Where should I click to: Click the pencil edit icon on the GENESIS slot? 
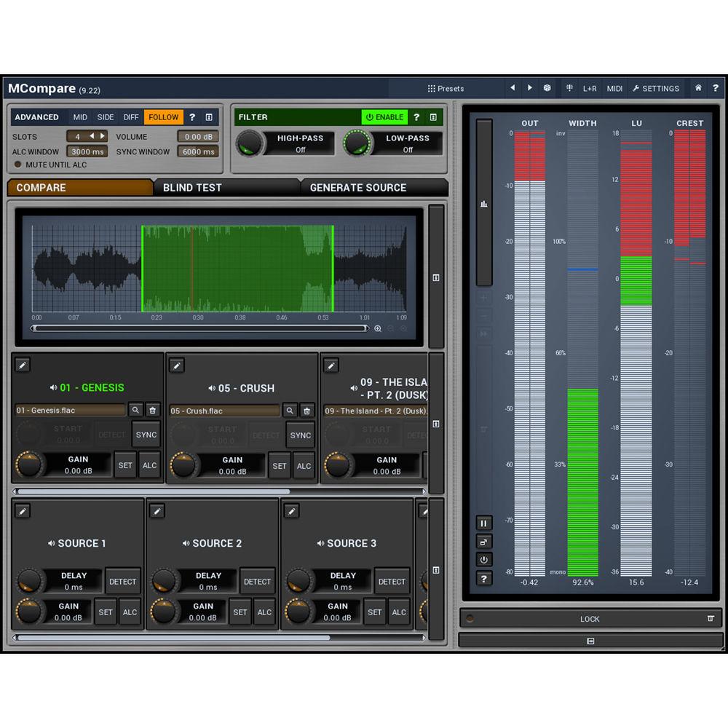22,365
